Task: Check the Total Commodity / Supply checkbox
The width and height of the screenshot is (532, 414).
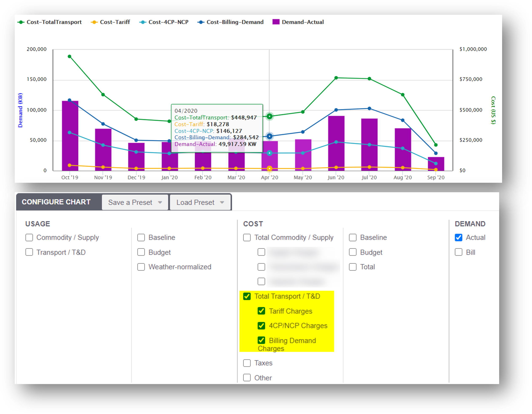Action: coord(247,237)
